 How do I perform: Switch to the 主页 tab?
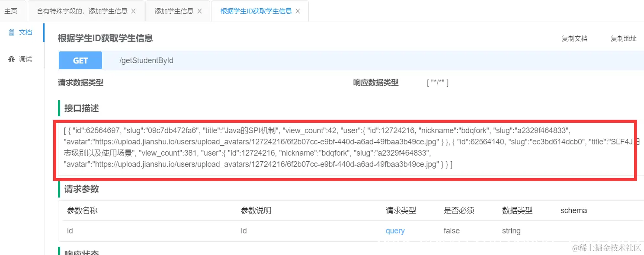click(x=12, y=11)
